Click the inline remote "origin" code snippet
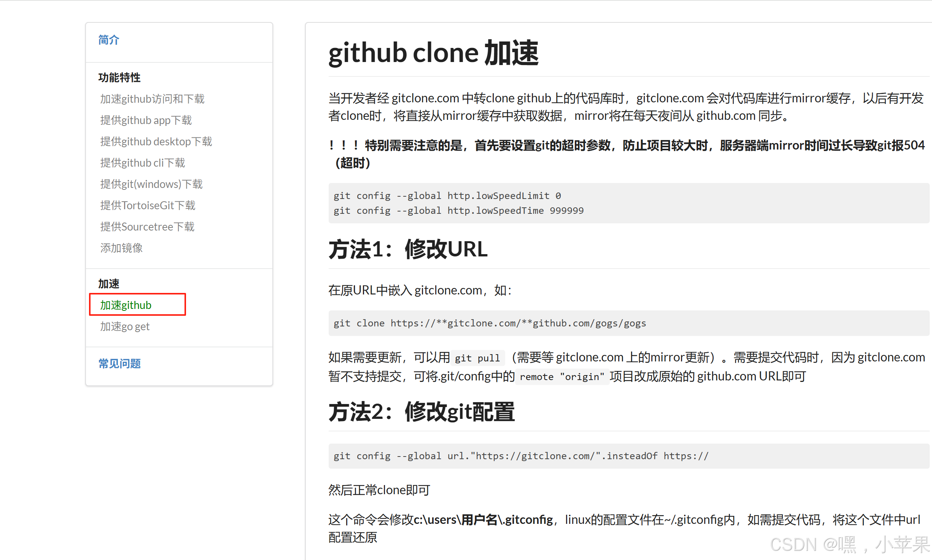The width and height of the screenshot is (932, 560). click(x=562, y=377)
